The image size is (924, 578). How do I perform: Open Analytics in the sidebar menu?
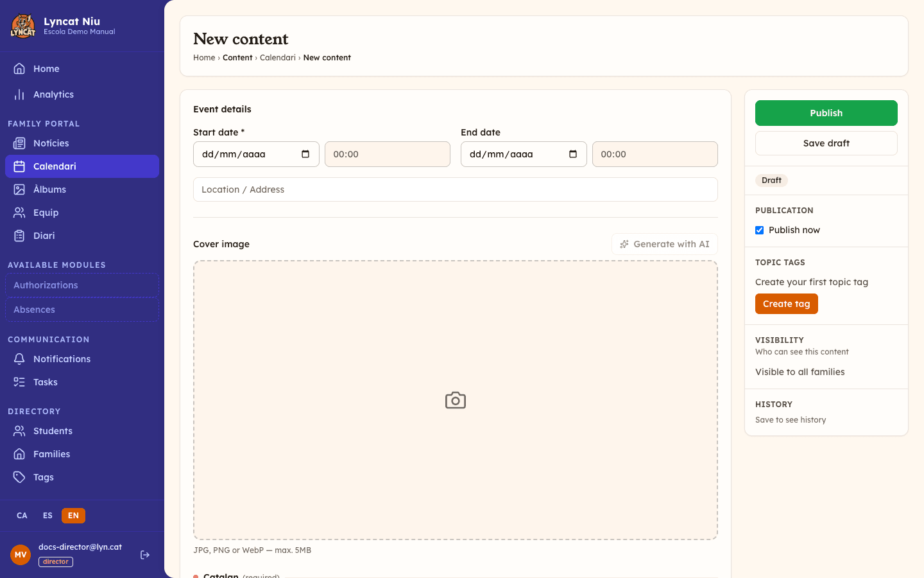pyautogui.click(x=82, y=94)
